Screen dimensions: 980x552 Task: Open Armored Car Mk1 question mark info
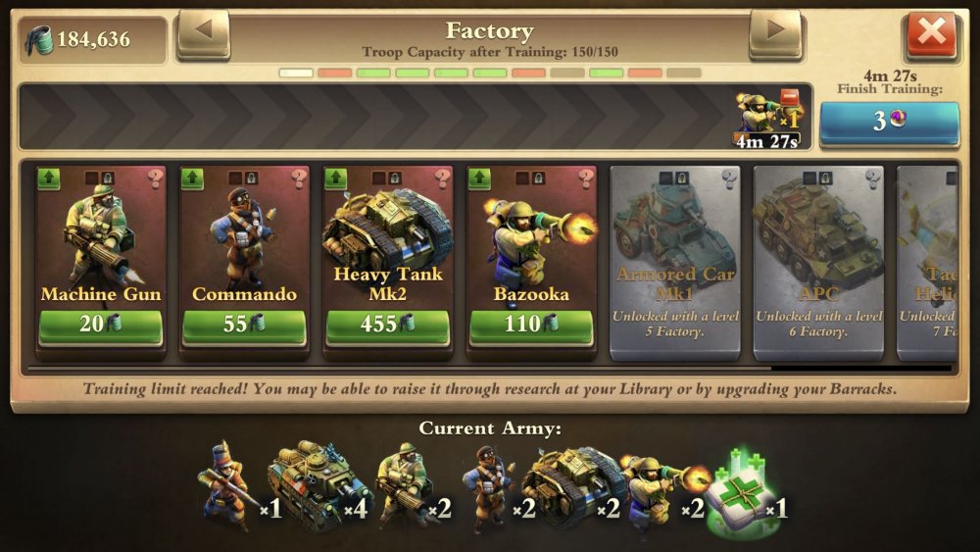pos(729,179)
